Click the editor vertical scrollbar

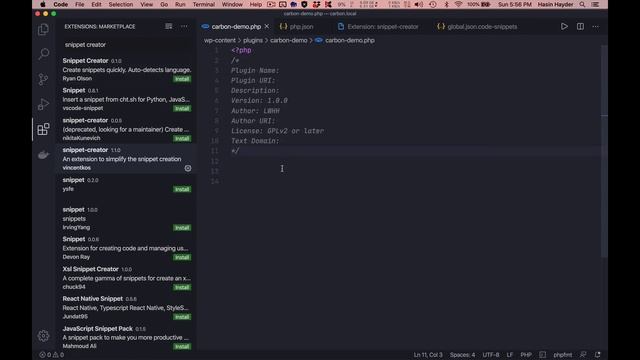pyautogui.click(x=604, y=151)
